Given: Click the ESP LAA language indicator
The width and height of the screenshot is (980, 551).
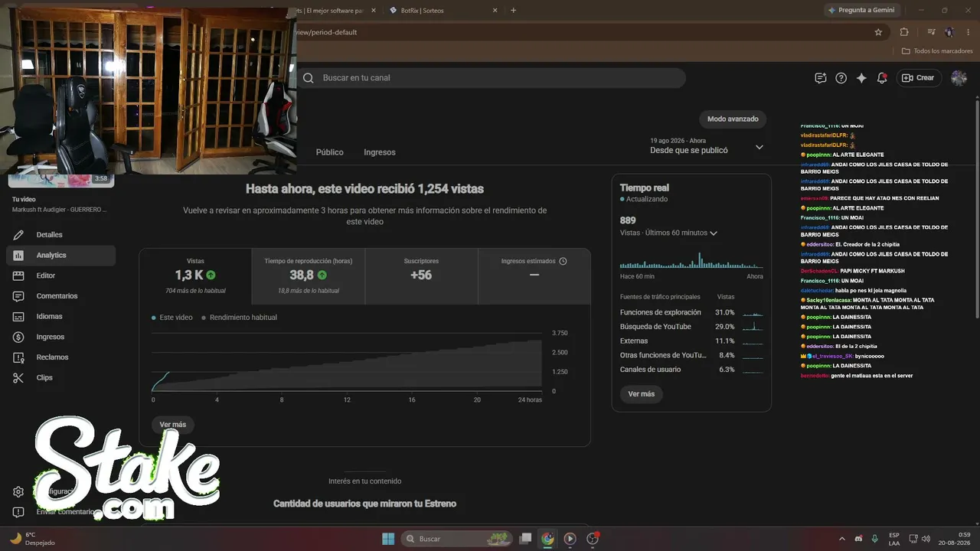Looking at the screenshot, I should [x=894, y=539].
